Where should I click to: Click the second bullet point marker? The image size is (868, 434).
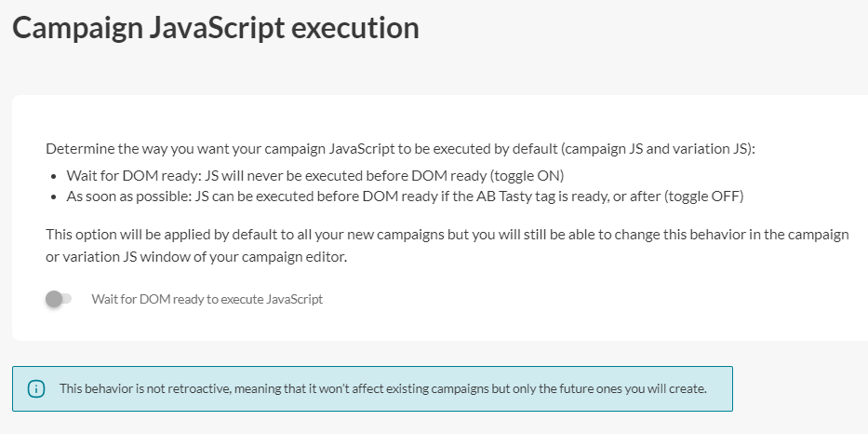pyautogui.click(x=54, y=197)
